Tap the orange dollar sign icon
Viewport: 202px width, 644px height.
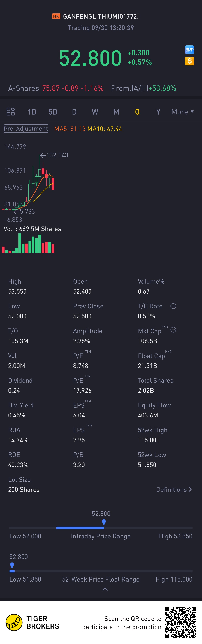tap(189, 61)
